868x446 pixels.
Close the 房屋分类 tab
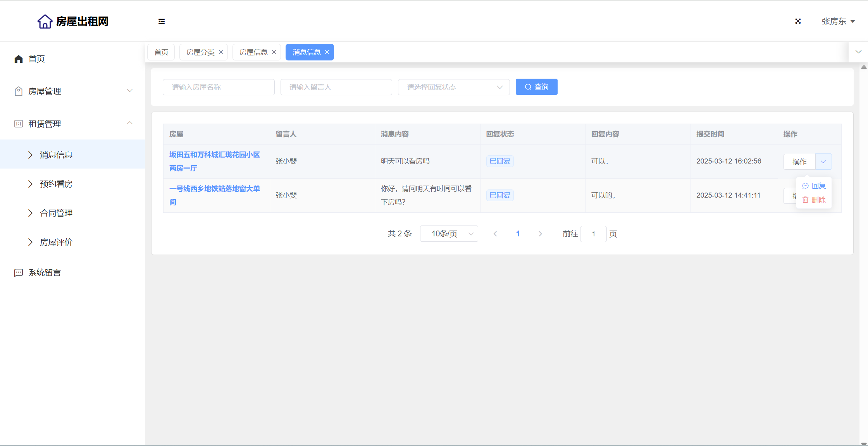(x=221, y=52)
